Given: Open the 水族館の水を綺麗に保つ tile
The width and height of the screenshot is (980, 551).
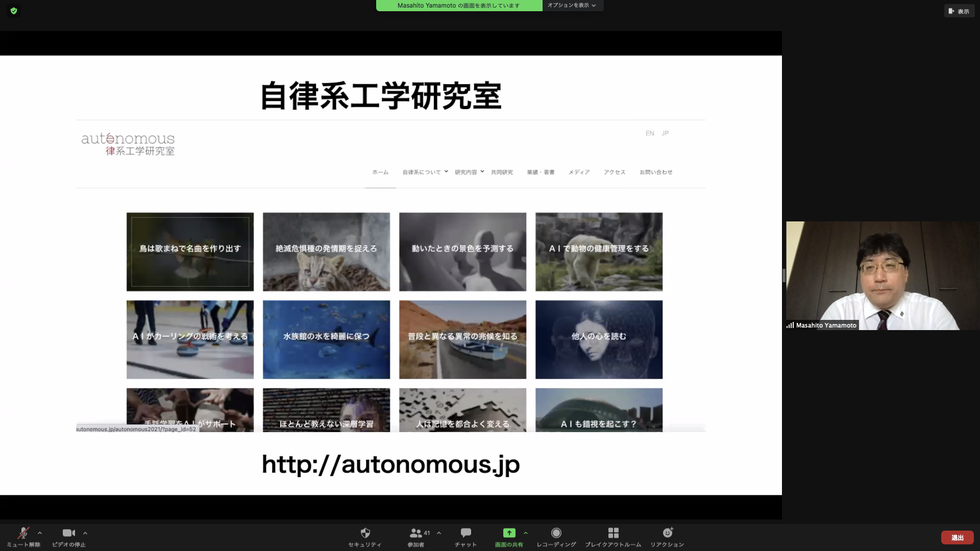Looking at the screenshot, I should point(326,340).
